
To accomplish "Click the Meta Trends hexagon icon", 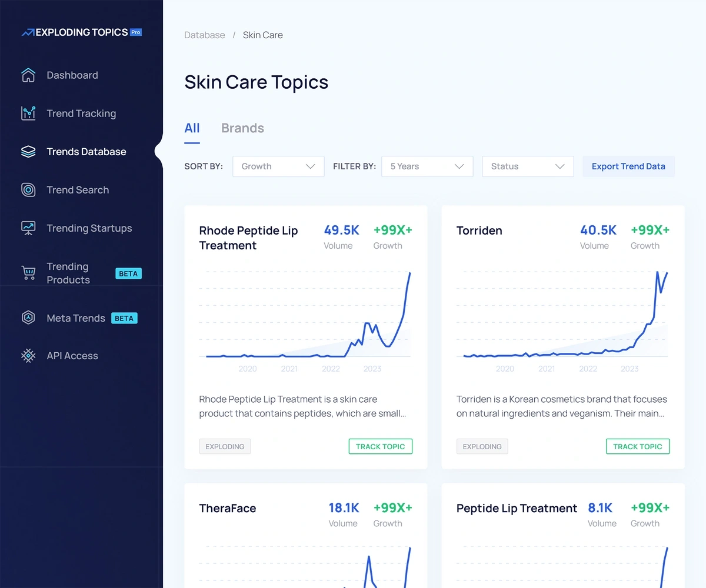I will (28, 318).
